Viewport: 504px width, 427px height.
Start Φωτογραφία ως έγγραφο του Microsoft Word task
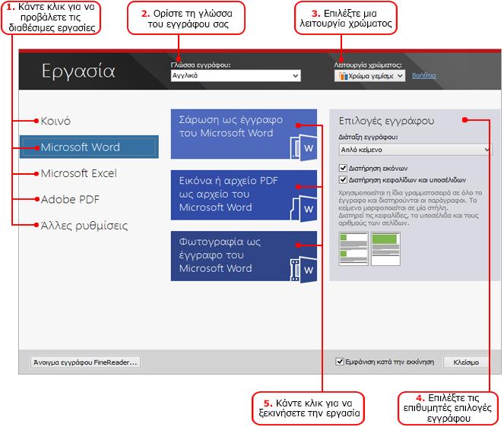pos(244,256)
